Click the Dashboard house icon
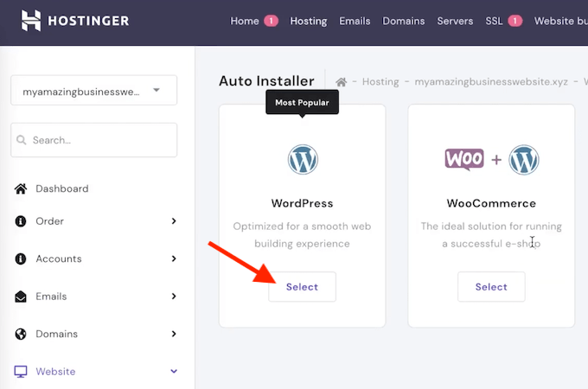Image resolution: width=588 pixels, height=389 pixels. (x=21, y=188)
